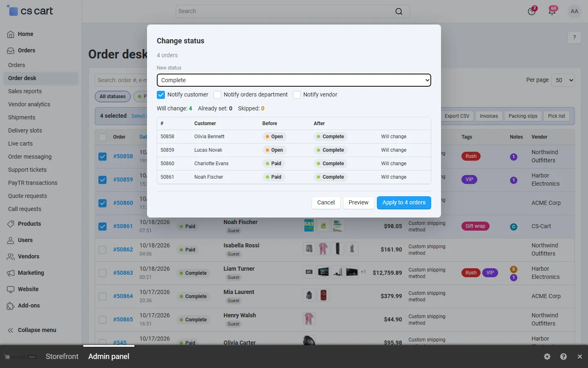This screenshot has width=588, height=368.
Task: Open the Users person icon
Action: point(11,240)
